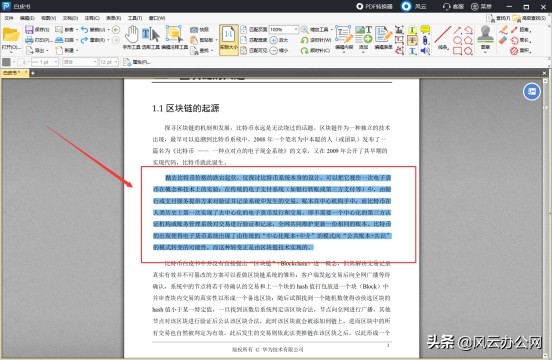
Task: Click the heading 1.1 区块链的起源
Action: (186, 108)
